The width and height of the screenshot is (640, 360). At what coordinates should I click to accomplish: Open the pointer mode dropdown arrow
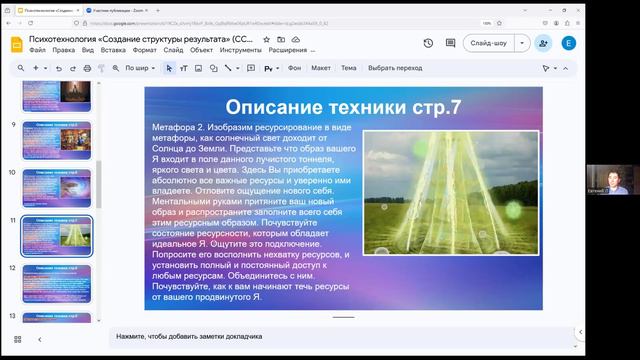pos(555,69)
